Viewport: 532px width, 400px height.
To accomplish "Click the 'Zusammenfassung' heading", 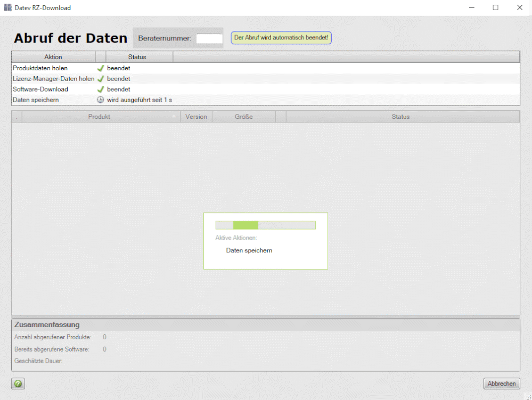I will click(x=47, y=325).
